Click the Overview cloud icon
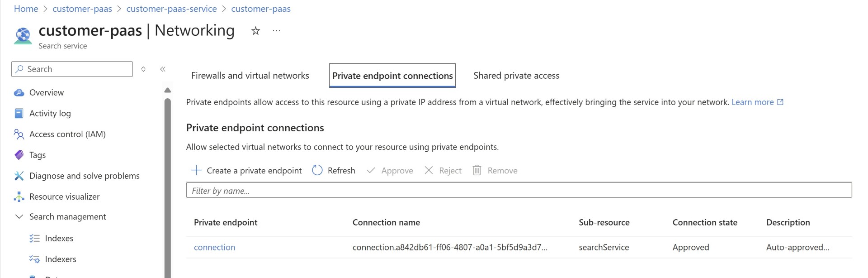This screenshot has height=278, width=868. click(x=19, y=92)
